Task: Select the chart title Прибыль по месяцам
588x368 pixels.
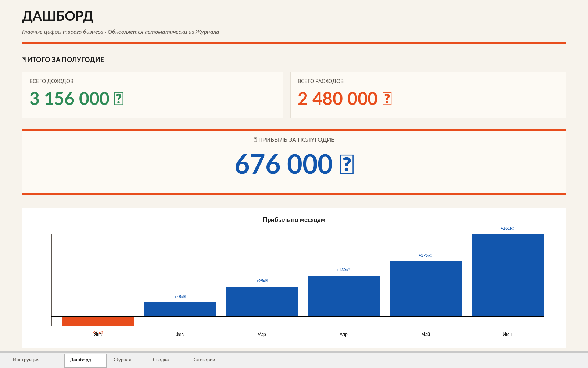Action: pos(294,220)
